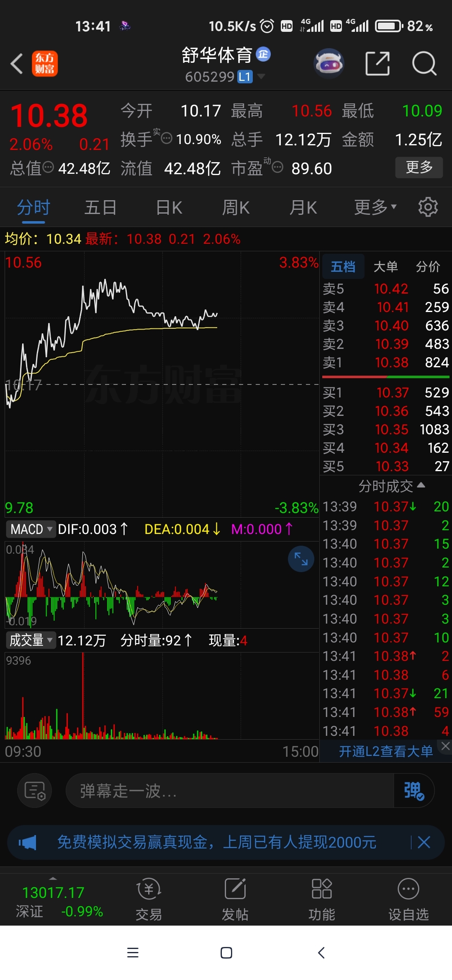Viewport: 452px width, 980px height.
Task: Switch to the 日K chart tab
Action: [x=169, y=207]
